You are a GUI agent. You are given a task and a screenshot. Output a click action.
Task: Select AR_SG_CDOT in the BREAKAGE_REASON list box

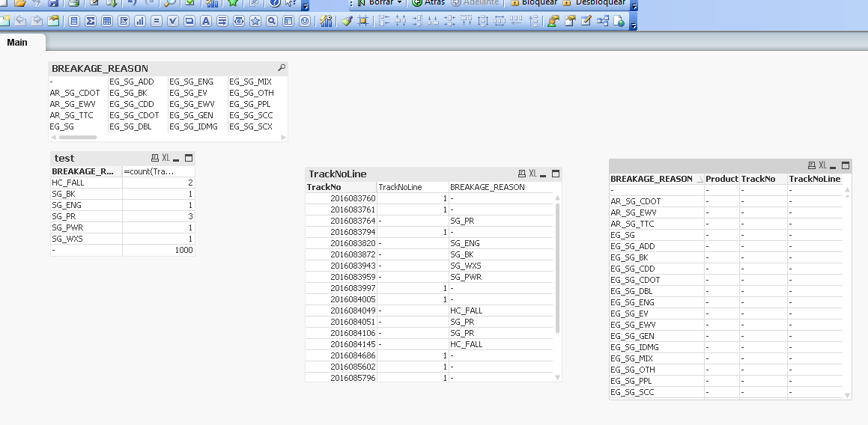(x=75, y=93)
